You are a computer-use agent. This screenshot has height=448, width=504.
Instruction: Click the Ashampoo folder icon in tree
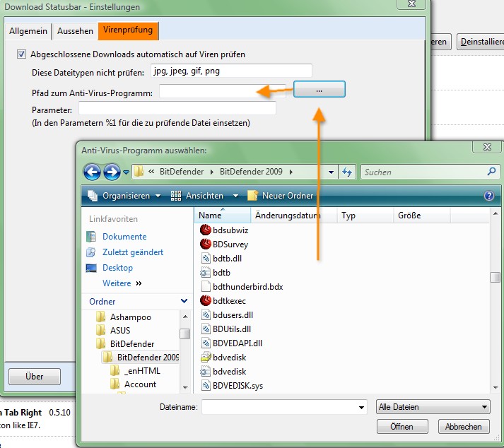[100, 317]
